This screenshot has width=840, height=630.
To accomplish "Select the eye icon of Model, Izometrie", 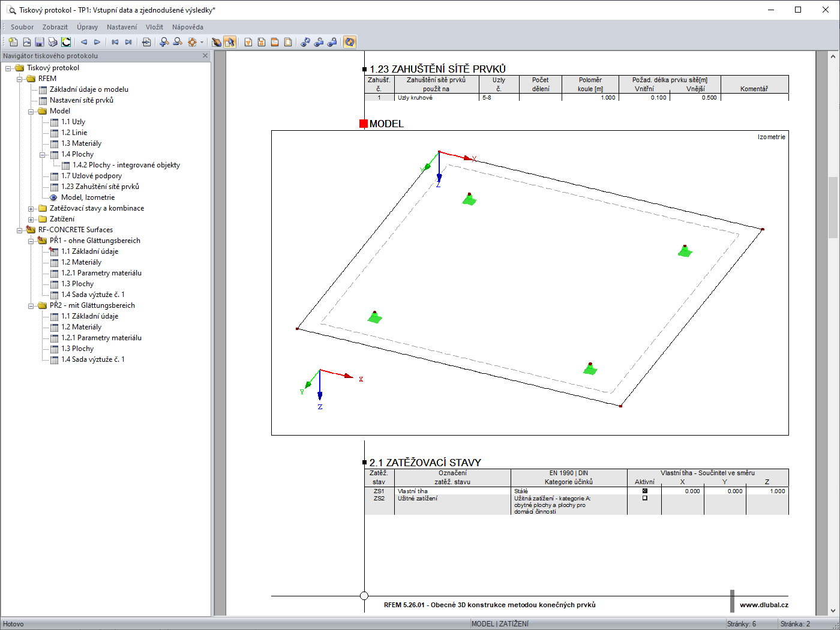I will click(54, 197).
